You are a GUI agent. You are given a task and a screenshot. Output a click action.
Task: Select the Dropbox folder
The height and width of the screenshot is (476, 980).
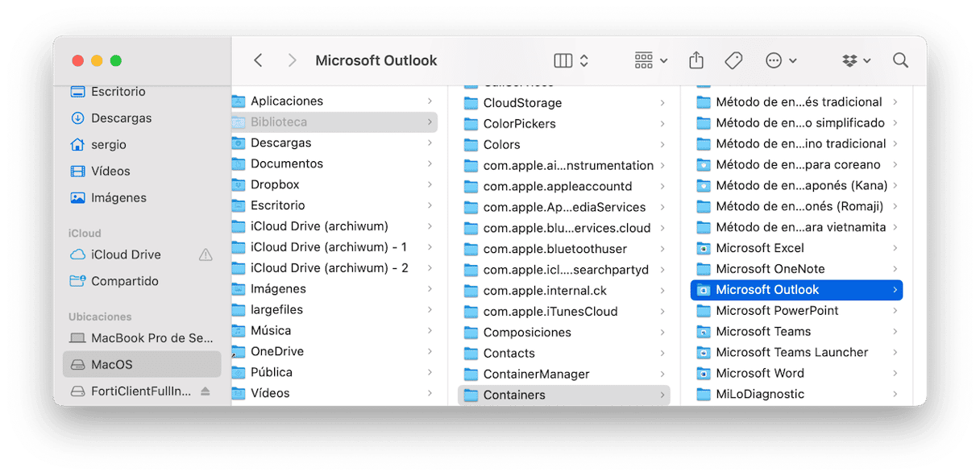[x=333, y=185]
